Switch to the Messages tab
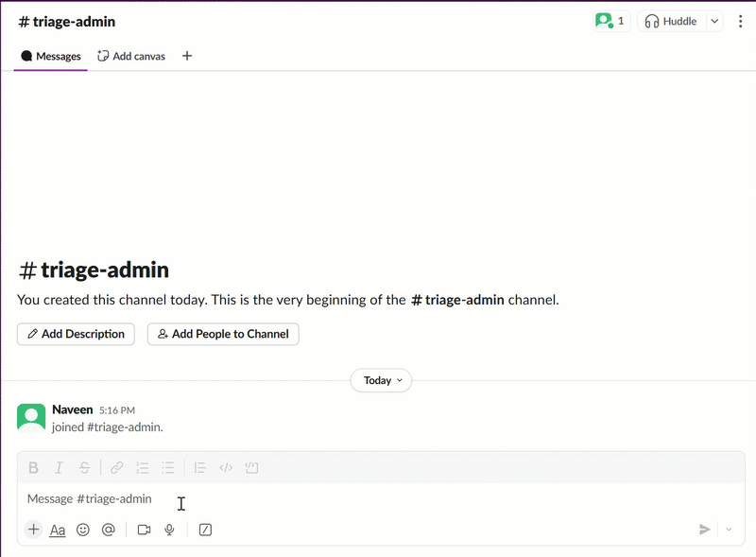The width and height of the screenshot is (756, 557). pyautogui.click(x=51, y=56)
